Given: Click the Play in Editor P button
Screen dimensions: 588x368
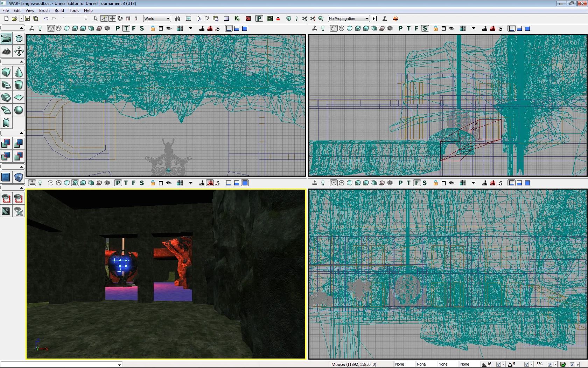Looking at the screenshot, I should pyautogui.click(x=259, y=19).
